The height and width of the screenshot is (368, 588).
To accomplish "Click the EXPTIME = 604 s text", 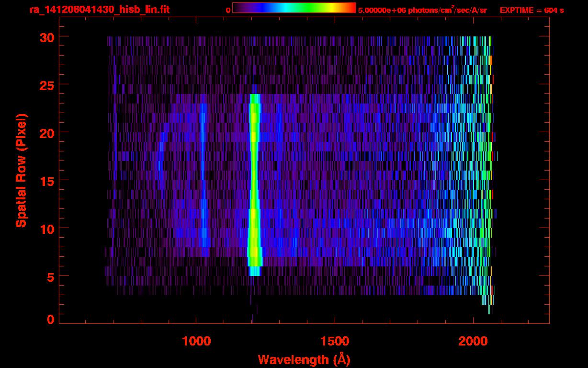I will pos(531,10).
